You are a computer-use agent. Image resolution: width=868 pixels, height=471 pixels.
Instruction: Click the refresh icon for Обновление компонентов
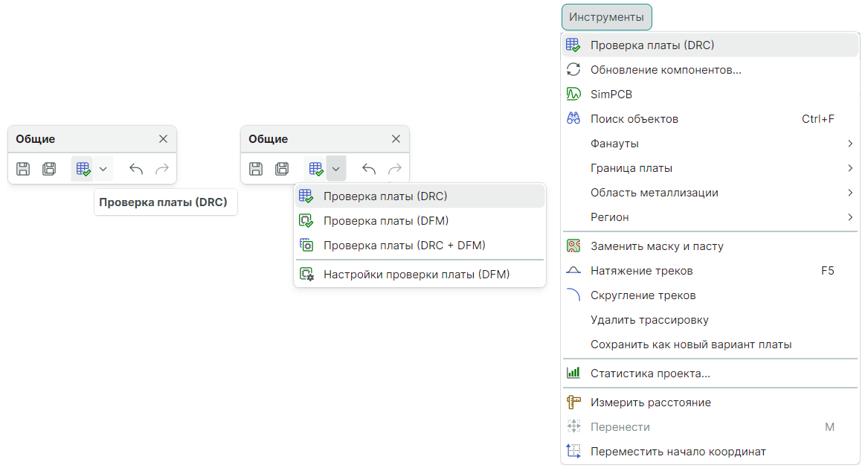[x=573, y=70]
